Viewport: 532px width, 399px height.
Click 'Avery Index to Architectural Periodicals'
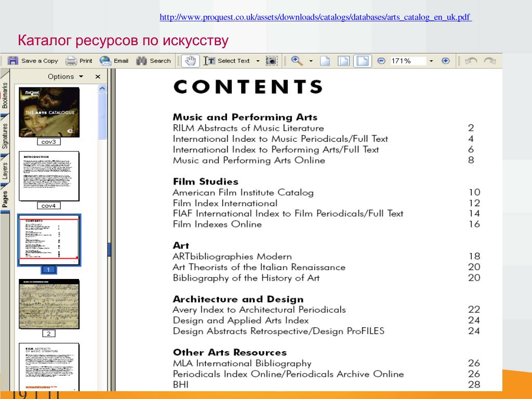pyautogui.click(x=259, y=310)
